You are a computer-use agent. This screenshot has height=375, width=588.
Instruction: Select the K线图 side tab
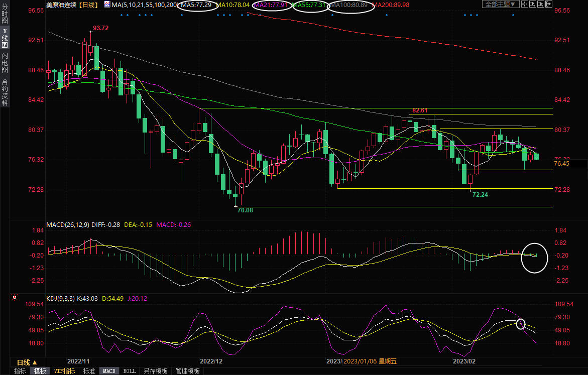pos(5,42)
